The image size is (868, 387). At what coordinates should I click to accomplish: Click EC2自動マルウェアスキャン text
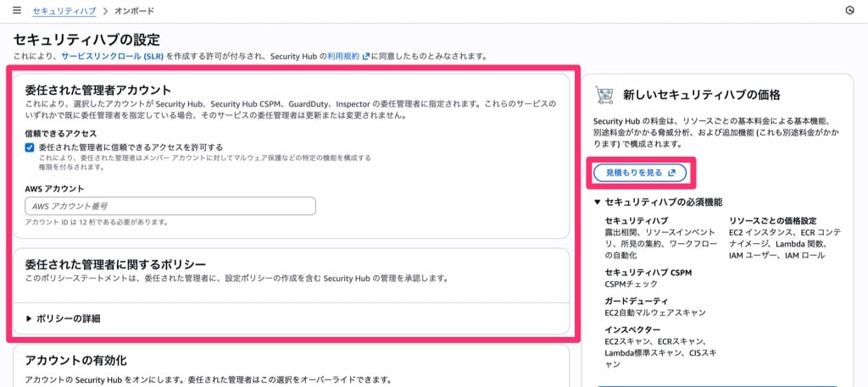pyautogui.click(x=656, y=313)
